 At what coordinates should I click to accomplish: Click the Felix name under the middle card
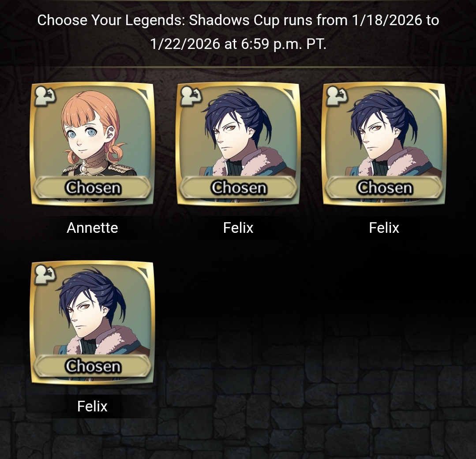coord(238,228)
